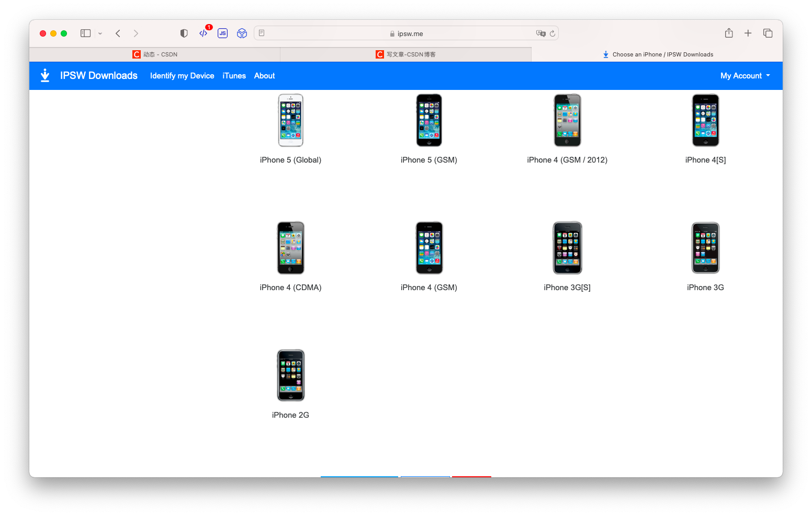Click the iPhone 5 (Global) label
The image size is (812, 516).
coord(291,160)
